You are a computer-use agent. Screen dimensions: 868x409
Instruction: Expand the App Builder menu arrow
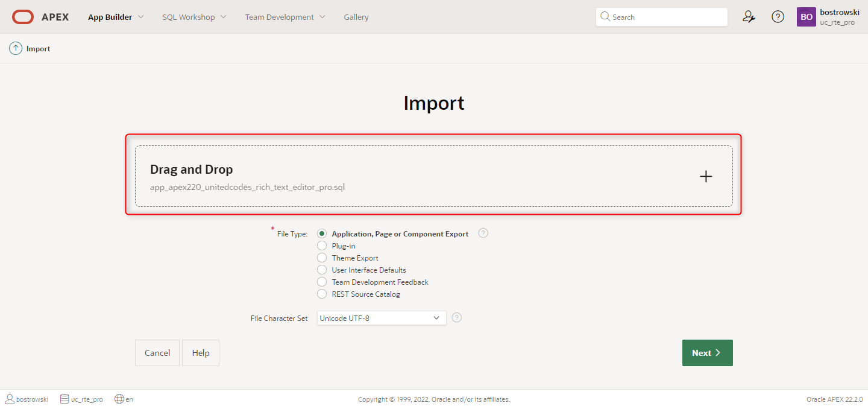tap(141, 17)
